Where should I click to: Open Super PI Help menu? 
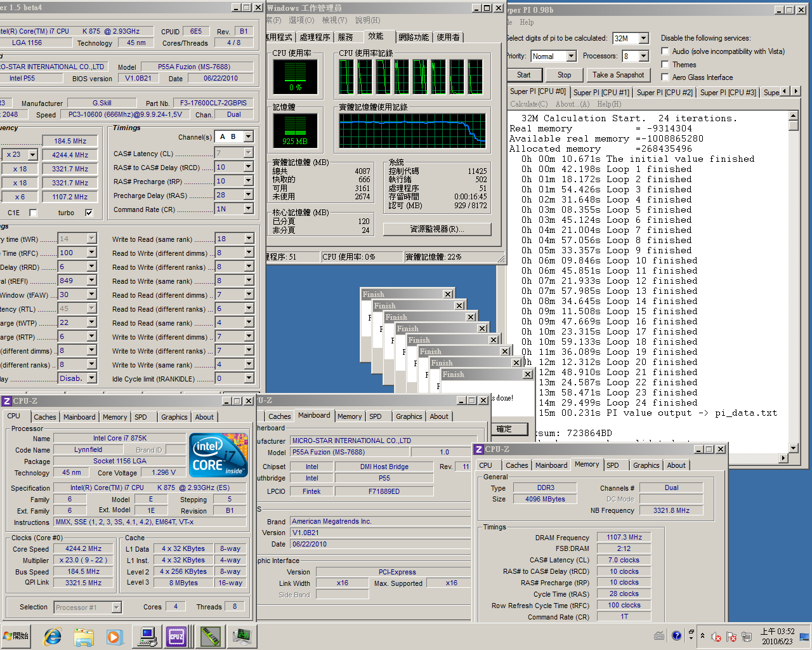click(x=527, y=22)
